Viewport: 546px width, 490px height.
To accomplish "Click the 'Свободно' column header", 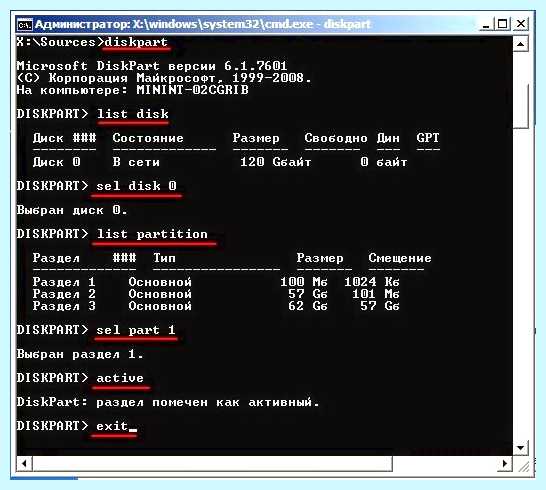I will click(x=336, y=138).
